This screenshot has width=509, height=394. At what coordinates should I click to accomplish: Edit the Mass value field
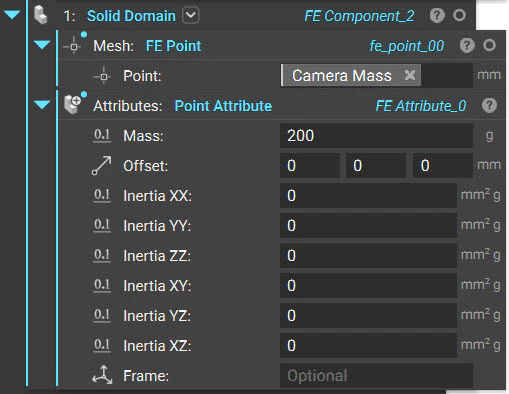[376, 135]
